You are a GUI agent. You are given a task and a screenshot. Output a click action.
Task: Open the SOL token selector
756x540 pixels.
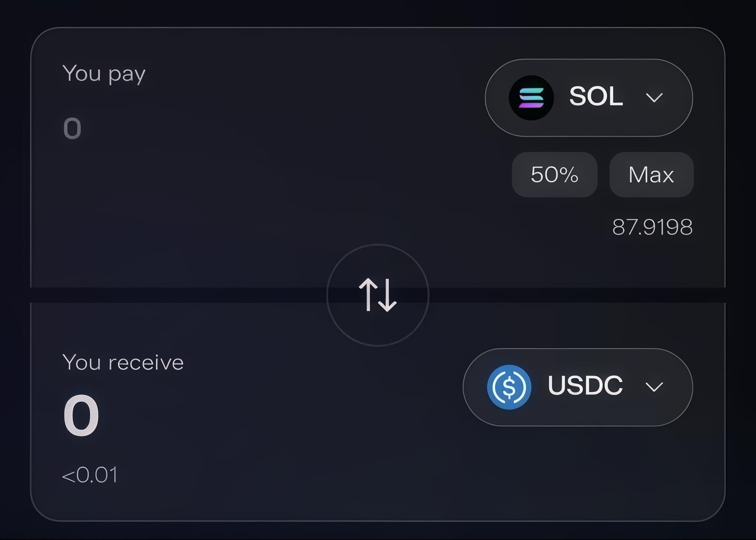588,98
